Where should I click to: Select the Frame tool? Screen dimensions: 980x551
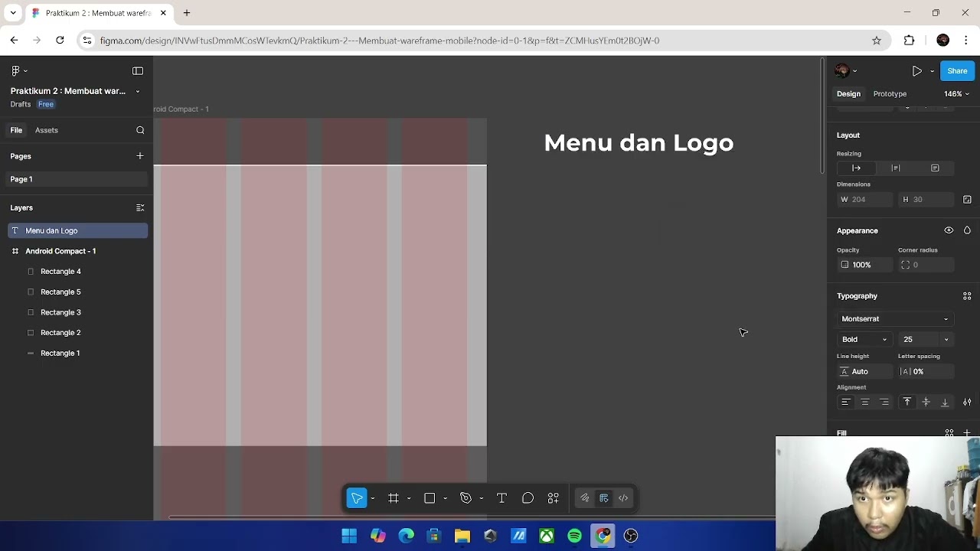pos(394,498)
